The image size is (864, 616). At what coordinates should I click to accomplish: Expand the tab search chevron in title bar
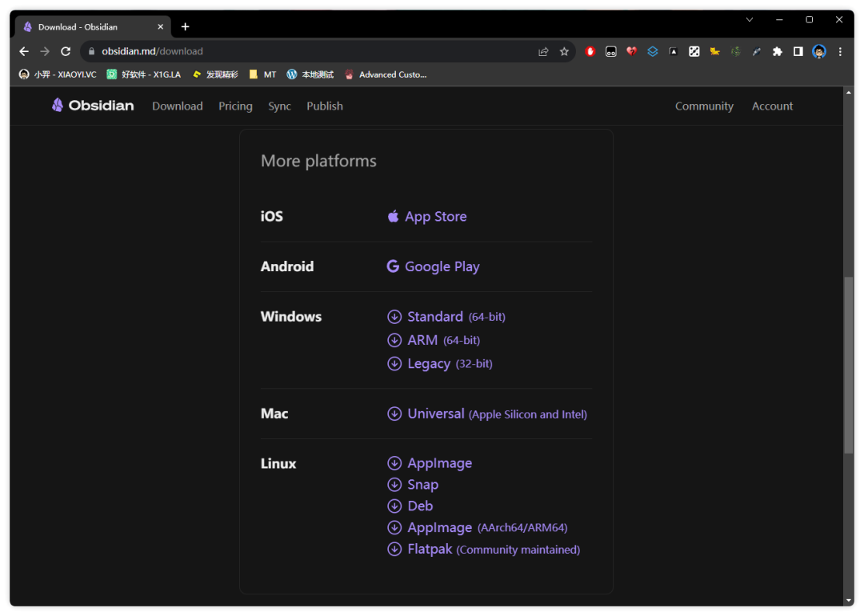coord(750,20)
